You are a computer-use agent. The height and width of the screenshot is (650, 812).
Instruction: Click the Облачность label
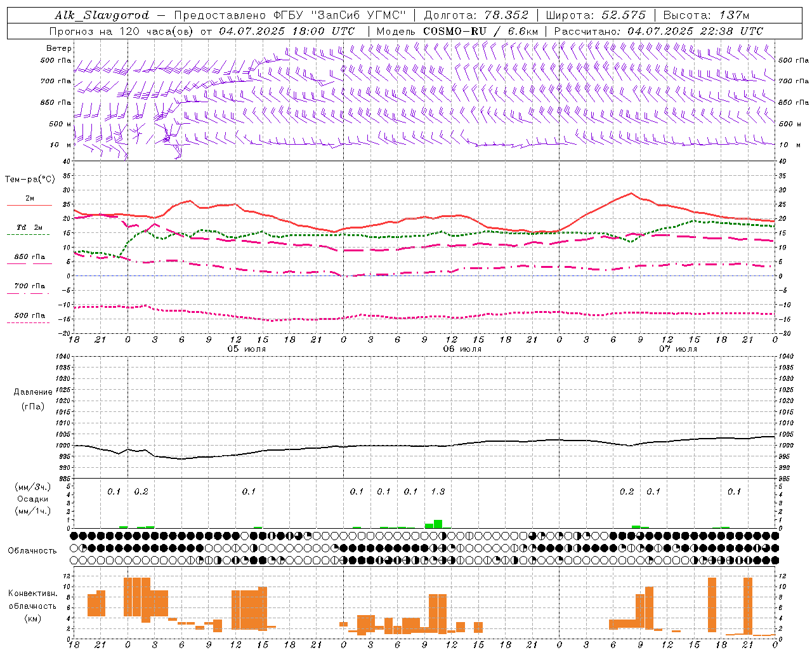click(x=32, y=551)
